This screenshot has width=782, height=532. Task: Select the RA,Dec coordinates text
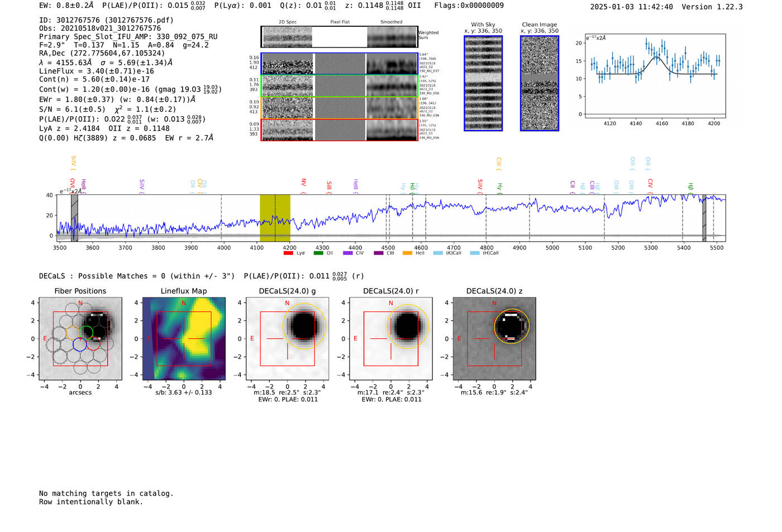[x=102, y=54]
